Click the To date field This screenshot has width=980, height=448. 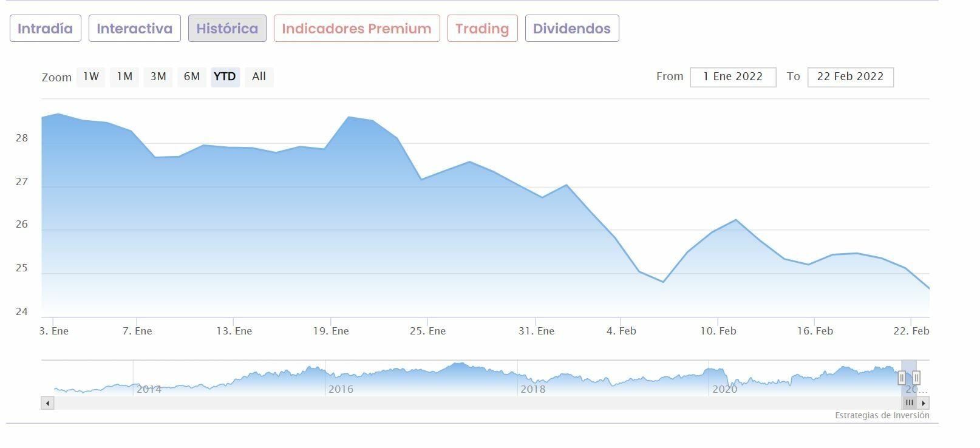(x=850, y=77)
